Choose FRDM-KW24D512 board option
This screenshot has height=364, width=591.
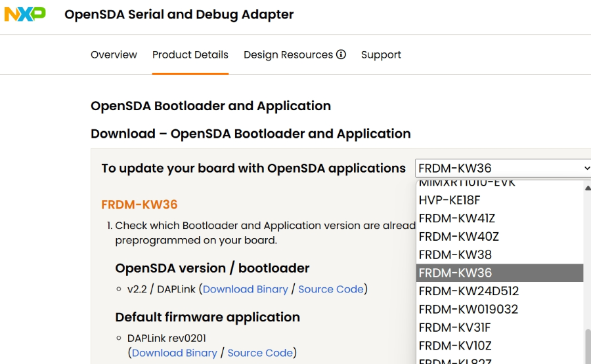(468, 291)
